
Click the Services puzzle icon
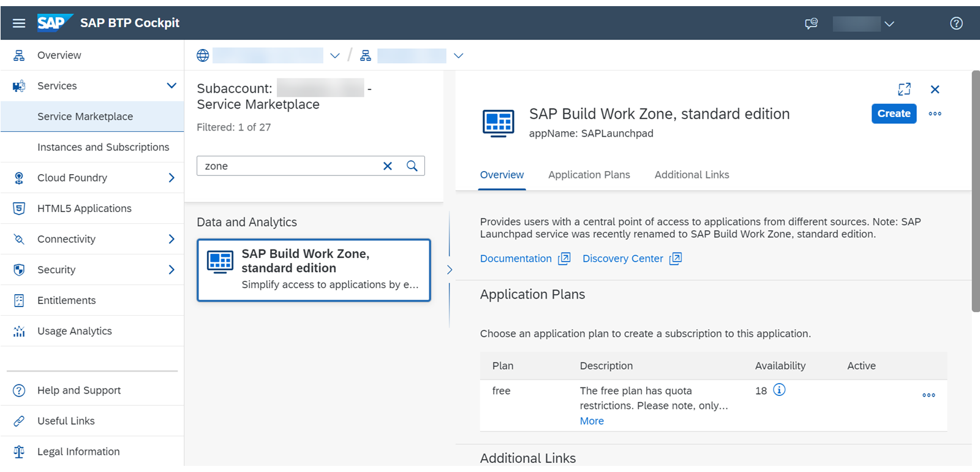click(19, 86)
